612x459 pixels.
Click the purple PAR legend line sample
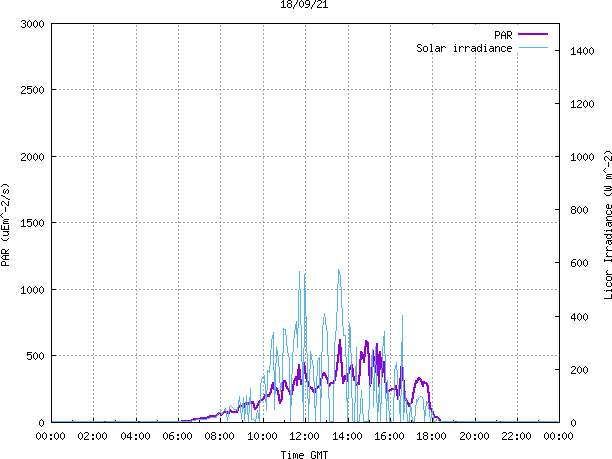click(533, 34)
